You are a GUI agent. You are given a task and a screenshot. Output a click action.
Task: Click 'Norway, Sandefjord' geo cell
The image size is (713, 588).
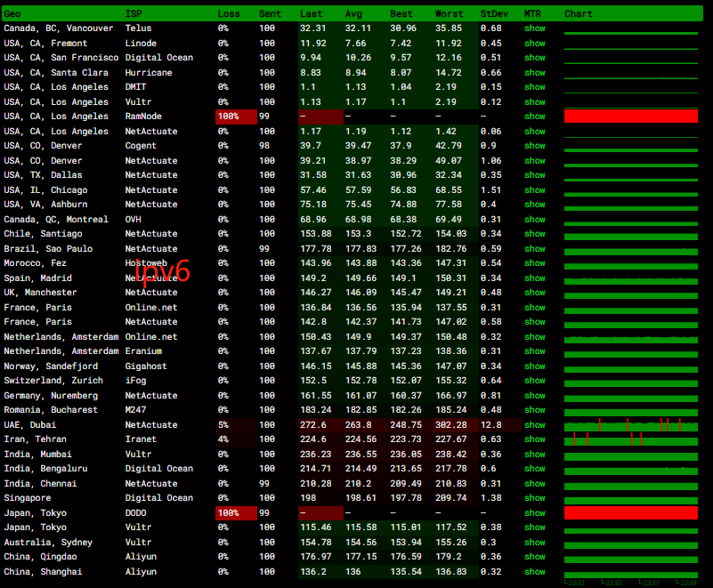(x=51, y=366)
